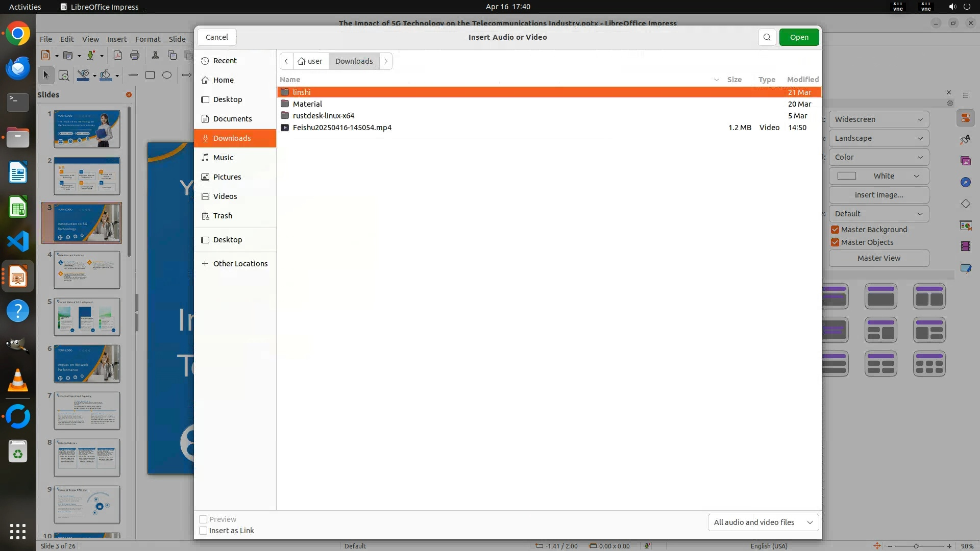Launch Google Chrome from dock
This screenshot has width=980, height=551.
pyautogui.click(x=17, y=34)
